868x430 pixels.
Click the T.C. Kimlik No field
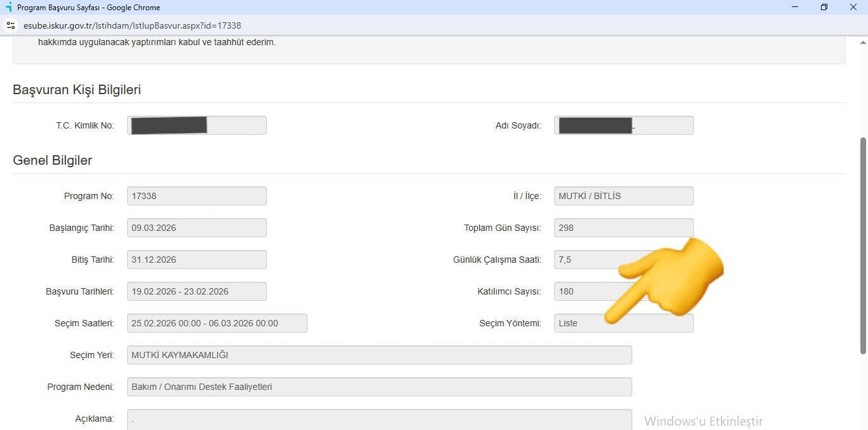tap(196, 125)
